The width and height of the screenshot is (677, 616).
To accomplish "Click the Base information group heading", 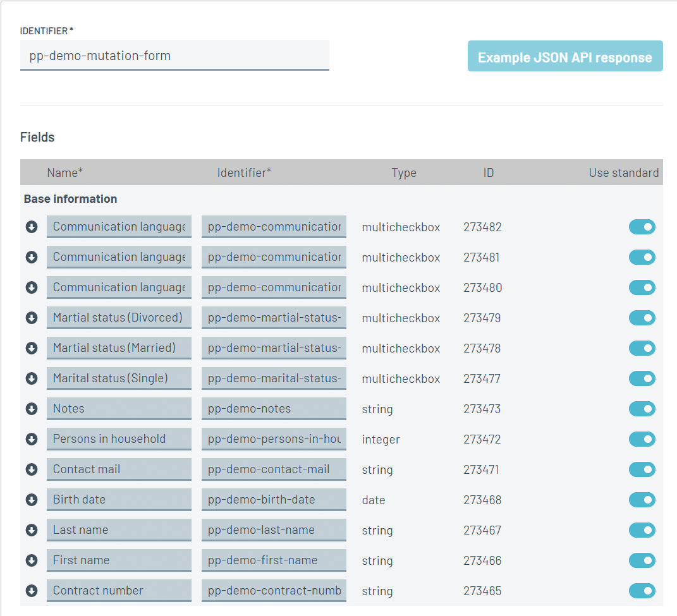I will tap(70, 198).
